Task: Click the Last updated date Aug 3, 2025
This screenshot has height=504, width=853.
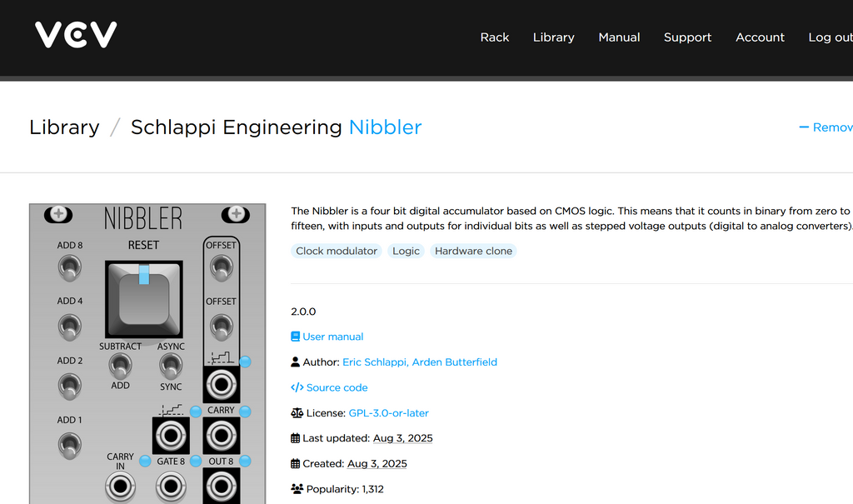Action: click(402, 438)
